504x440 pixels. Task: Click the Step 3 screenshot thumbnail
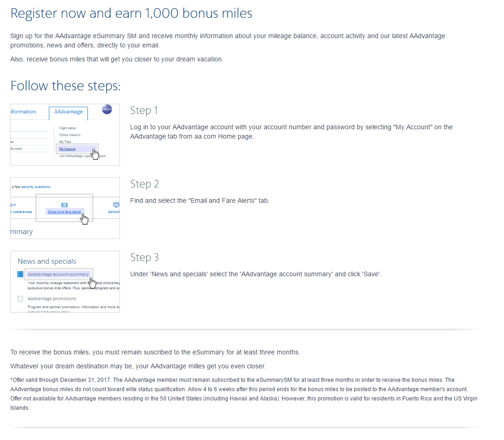(x=65, y=282)
